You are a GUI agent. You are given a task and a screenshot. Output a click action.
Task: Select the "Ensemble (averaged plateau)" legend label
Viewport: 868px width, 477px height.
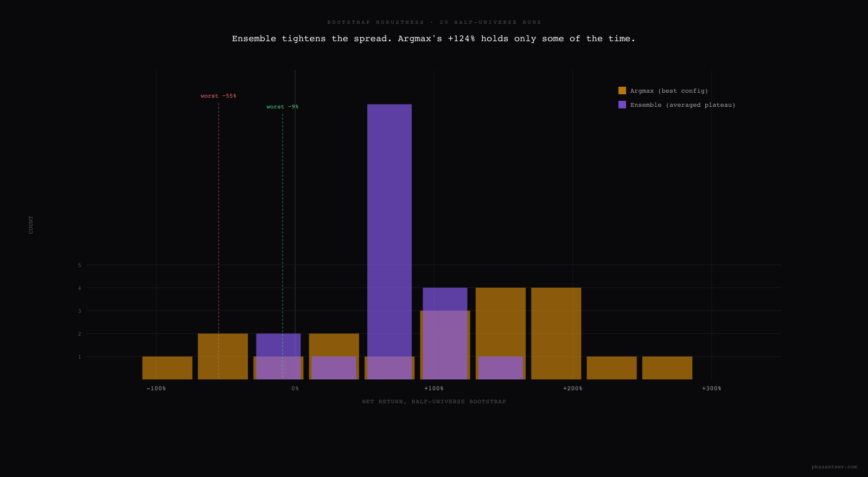[682, 105]
